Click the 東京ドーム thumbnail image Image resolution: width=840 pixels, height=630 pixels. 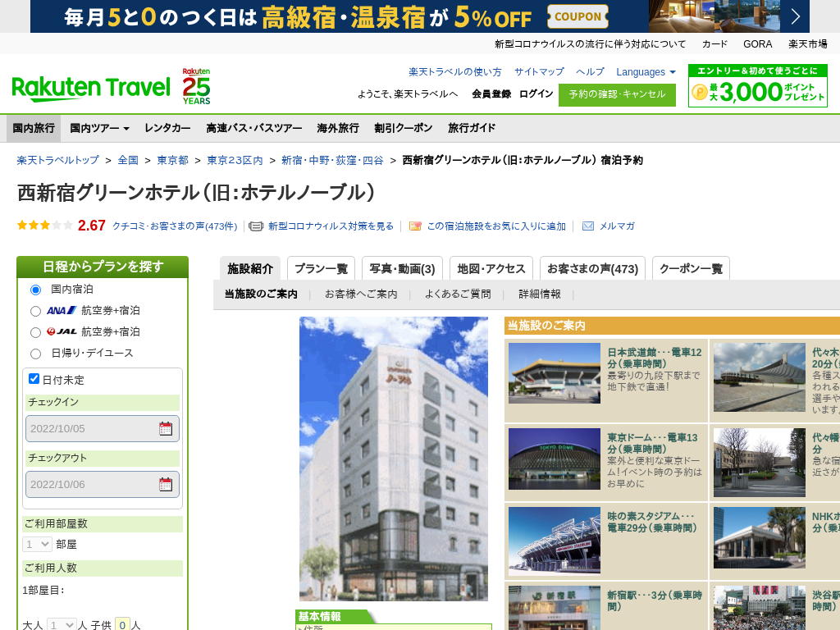555,459
